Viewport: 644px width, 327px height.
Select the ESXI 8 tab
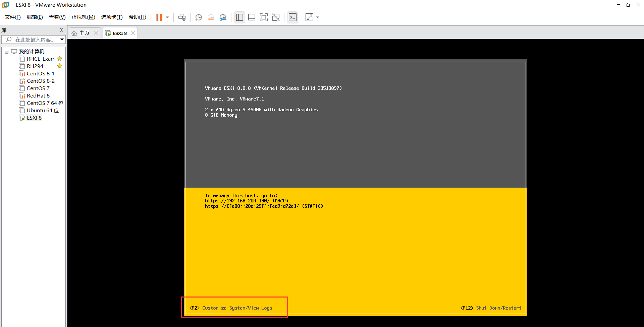tap(119, 33)
